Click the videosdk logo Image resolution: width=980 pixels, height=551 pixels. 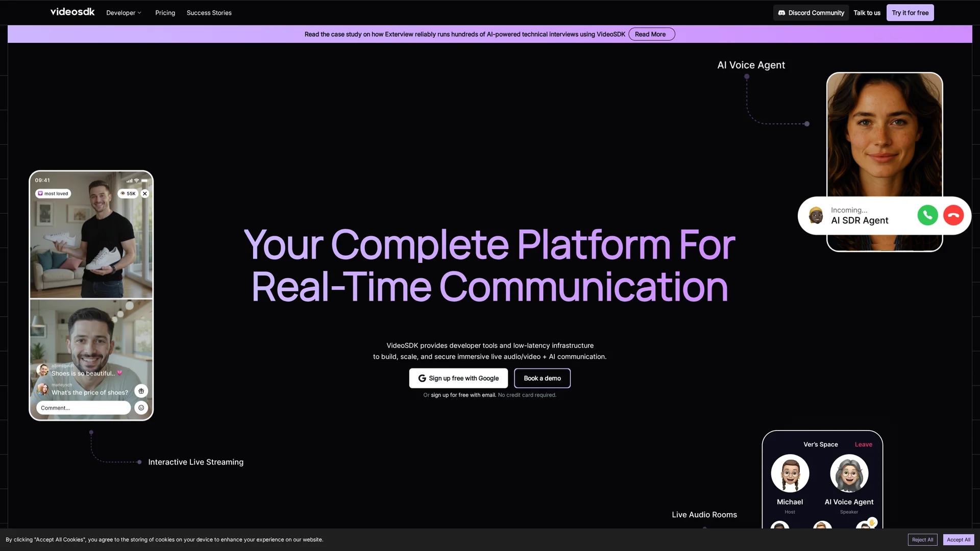tap(72, 12)
